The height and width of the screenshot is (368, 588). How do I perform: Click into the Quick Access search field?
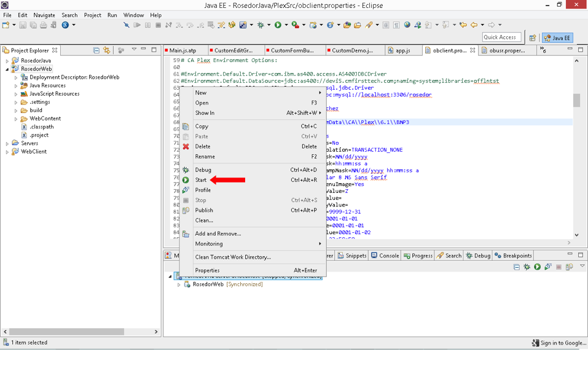pyautogui.click(x=501, y=37)
